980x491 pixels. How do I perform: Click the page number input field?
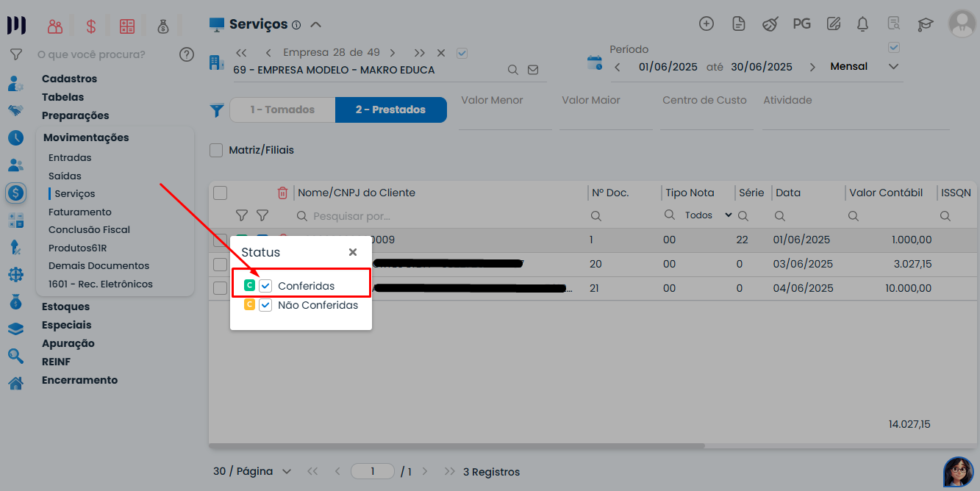373,471
